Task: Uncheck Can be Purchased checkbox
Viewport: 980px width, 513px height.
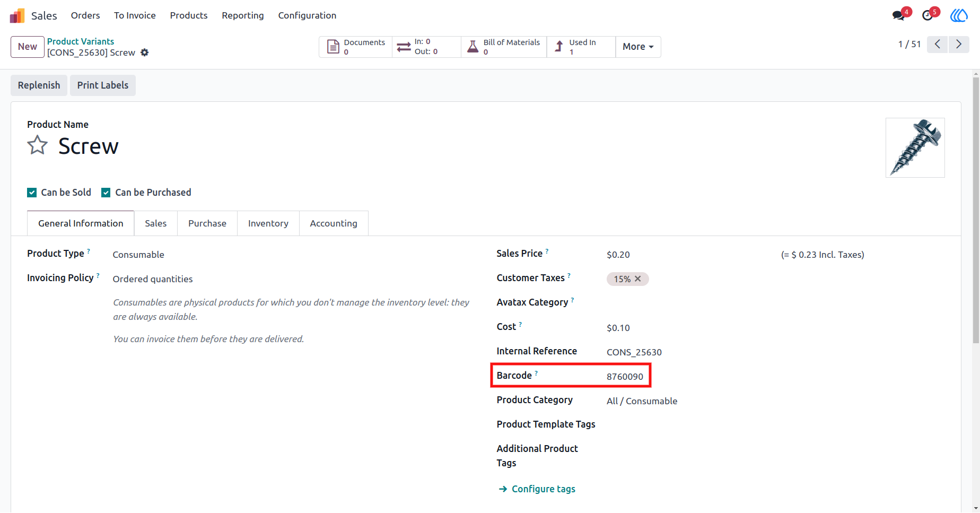Action: (x=106, y=193)
